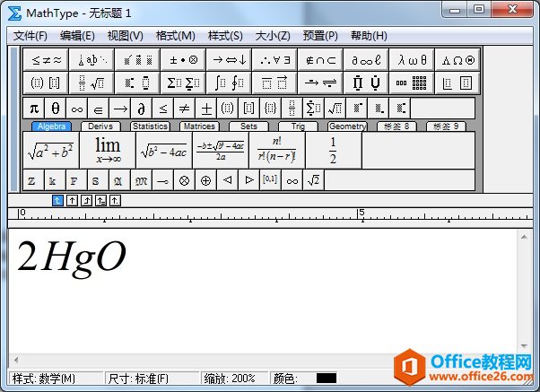Insert the circled times symbol
This screenshot has width=540, height=392.
[184, 180]
